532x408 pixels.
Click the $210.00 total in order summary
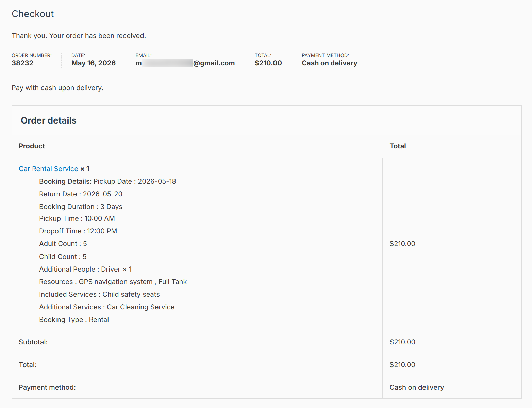268,63
